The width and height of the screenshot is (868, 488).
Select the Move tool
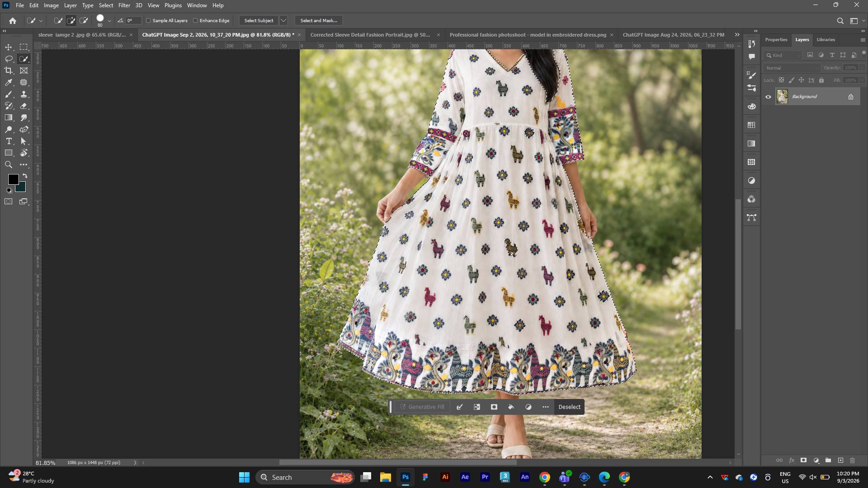coord(9,47)
